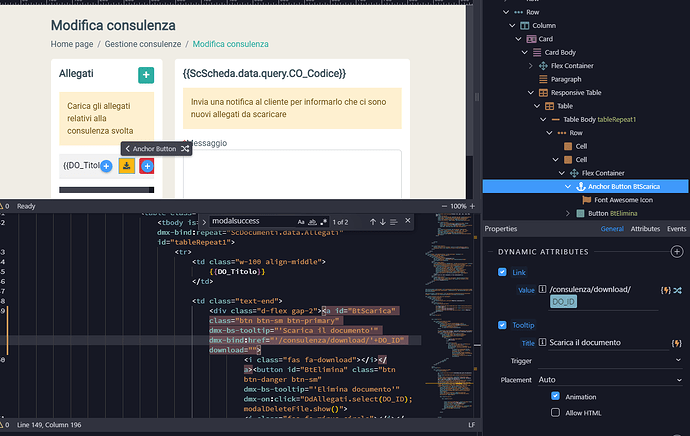Collapse the Responsive Table node
Image resolution: width=690 pixels, height=436 pixels.
click(531, 92)
